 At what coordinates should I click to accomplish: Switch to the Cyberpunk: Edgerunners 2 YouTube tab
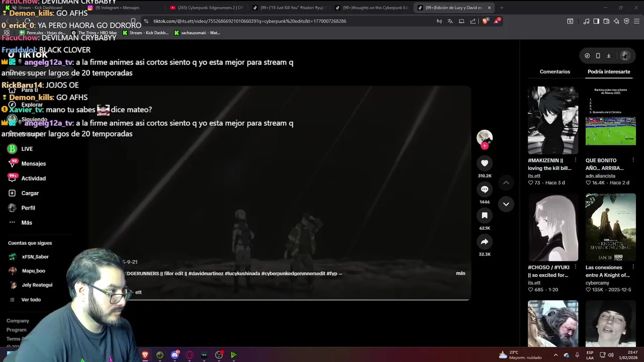click(206, 8)
